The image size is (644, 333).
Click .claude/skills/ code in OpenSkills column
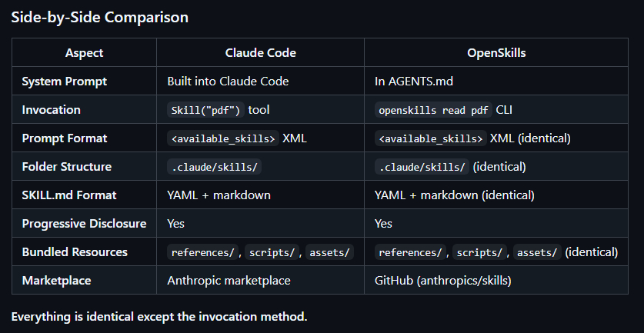coord(422,167)
